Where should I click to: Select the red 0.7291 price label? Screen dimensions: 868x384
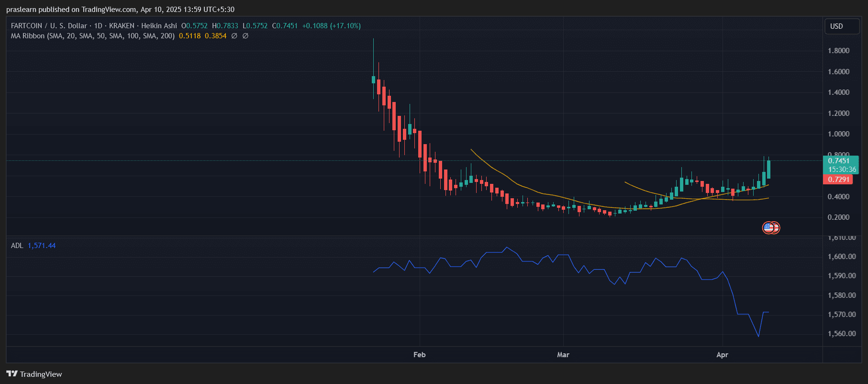(838, 180)
